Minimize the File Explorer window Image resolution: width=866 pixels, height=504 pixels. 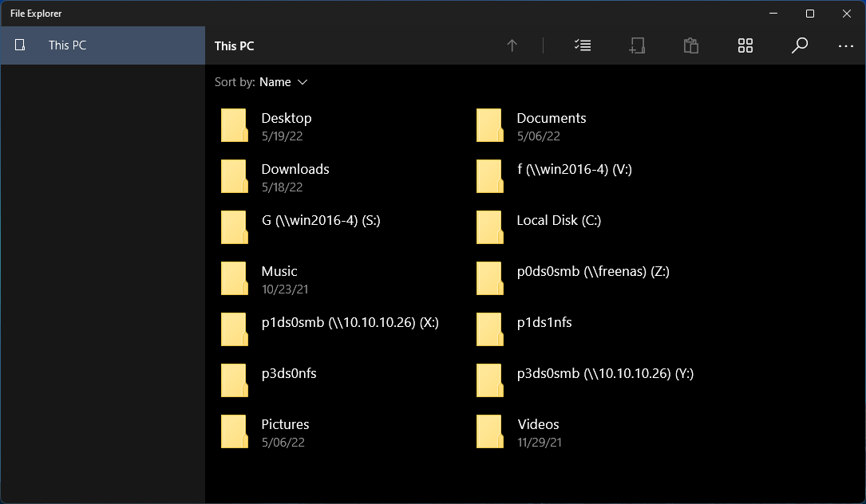(x=773, y=14)
